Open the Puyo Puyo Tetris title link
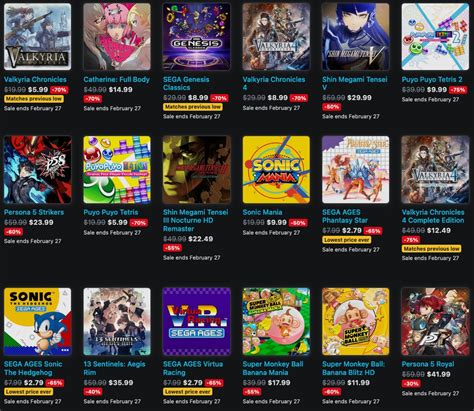 [x=111, y=212]
